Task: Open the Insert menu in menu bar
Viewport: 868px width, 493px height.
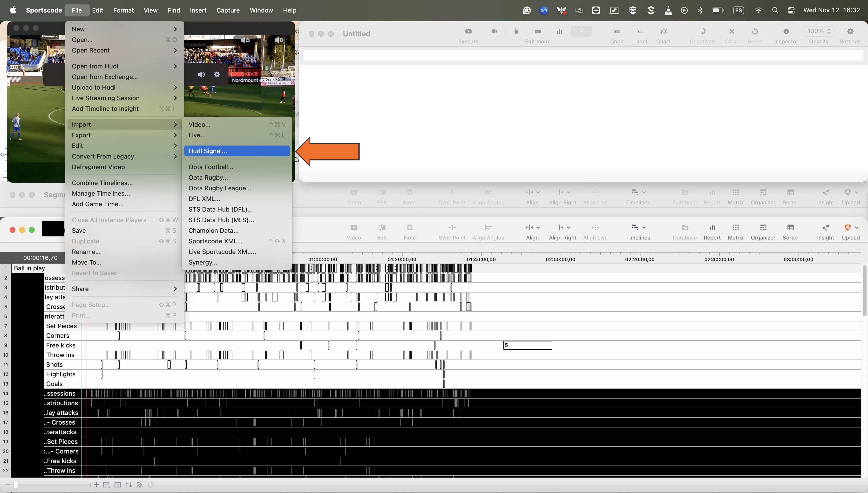Action: click(x=198, y=10)
